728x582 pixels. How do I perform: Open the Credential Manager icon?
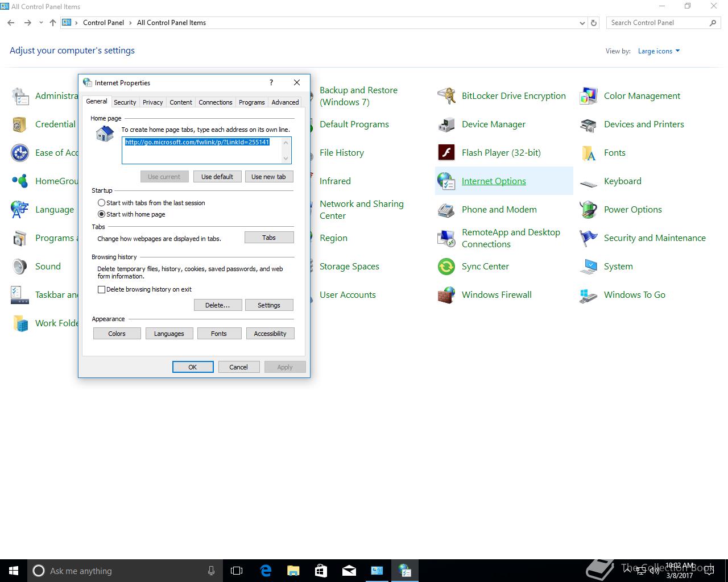tap(20, 124)
